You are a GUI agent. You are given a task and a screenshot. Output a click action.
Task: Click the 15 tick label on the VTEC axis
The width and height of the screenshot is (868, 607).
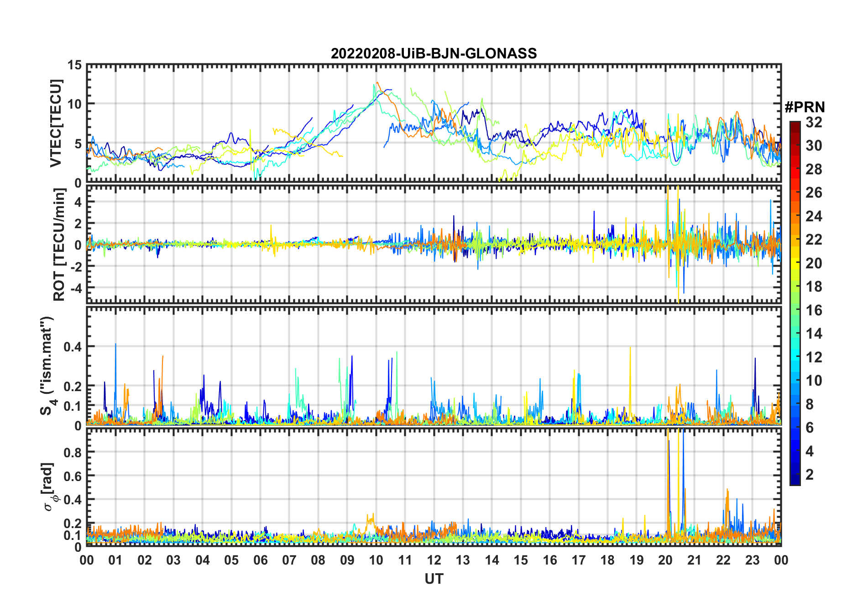(x=74, y=65)
